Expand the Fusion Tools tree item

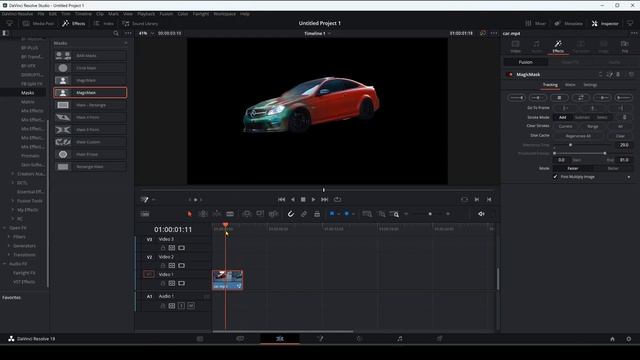13,201
